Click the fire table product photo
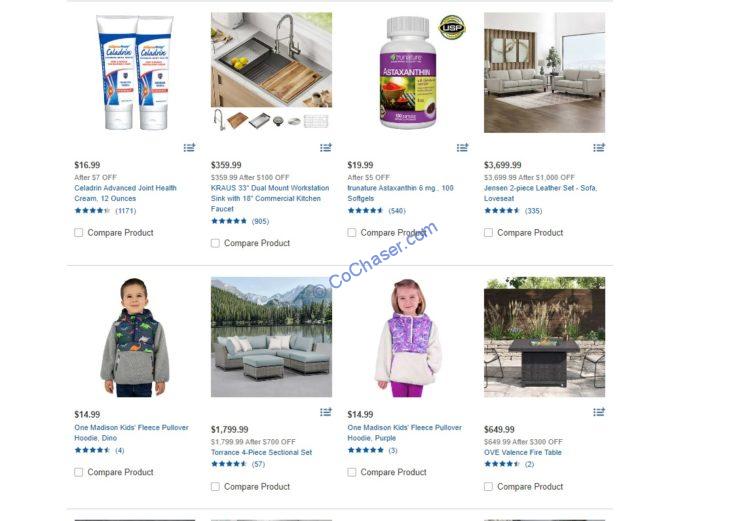This screenshot has width=750, height=521. [x=544, y=337]
